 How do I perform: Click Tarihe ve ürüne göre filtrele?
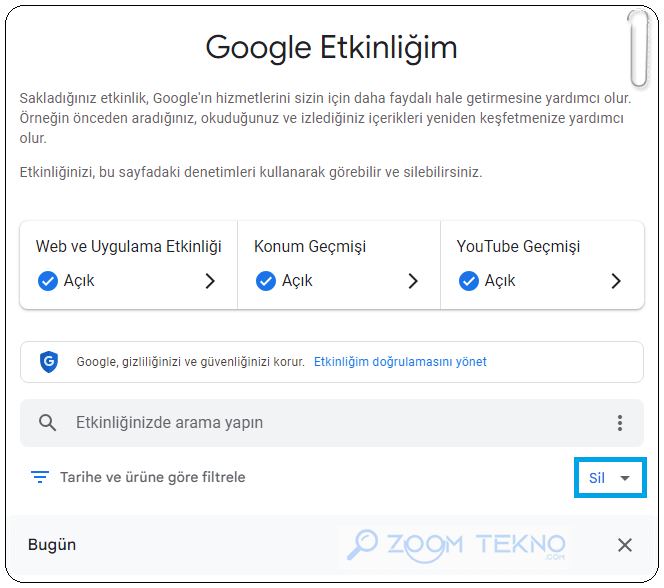[x=152, y=478]
